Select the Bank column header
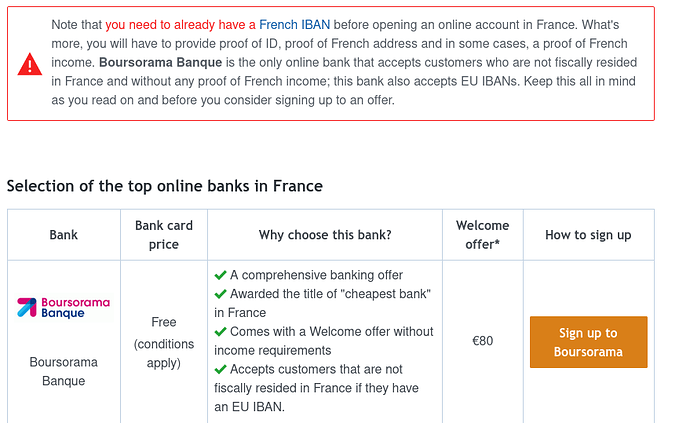Screen dimensions: 690x423 pos(64,235)
